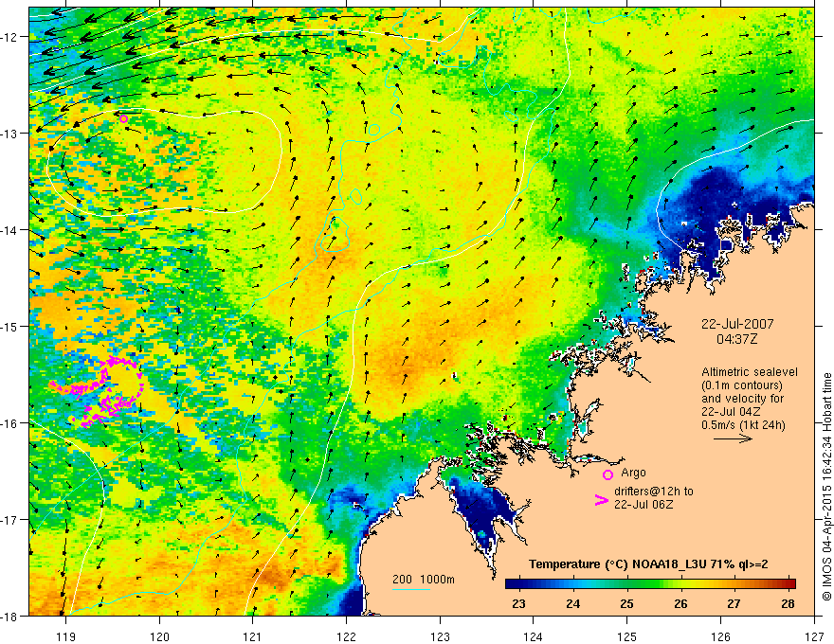Click the 24 label on color bar
This screenshot has height=644, width=834.
tap(572, 603)
